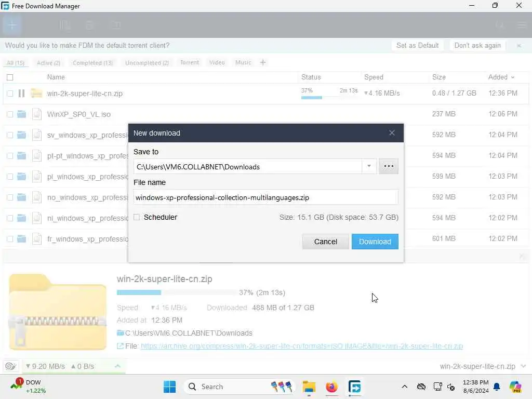Open folder icon for pl_windows_xp row
The height and width of the screenshot is (399, 532).
coord(21,177)
